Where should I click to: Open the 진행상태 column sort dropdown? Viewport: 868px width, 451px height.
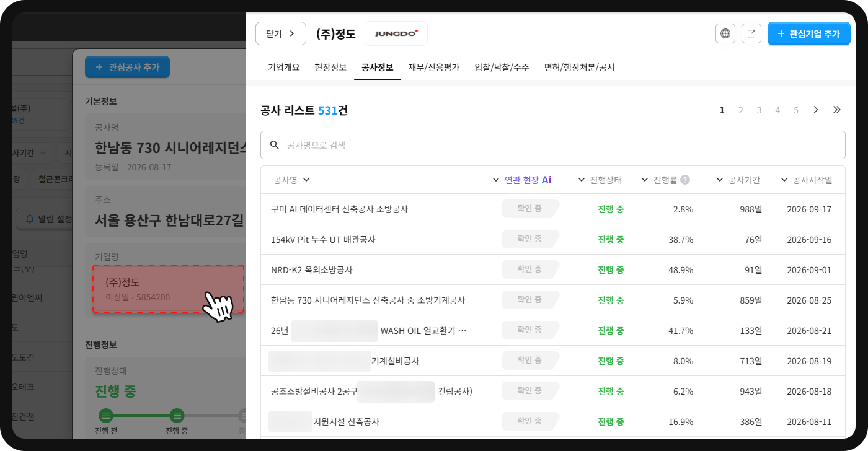pos(600,180)
